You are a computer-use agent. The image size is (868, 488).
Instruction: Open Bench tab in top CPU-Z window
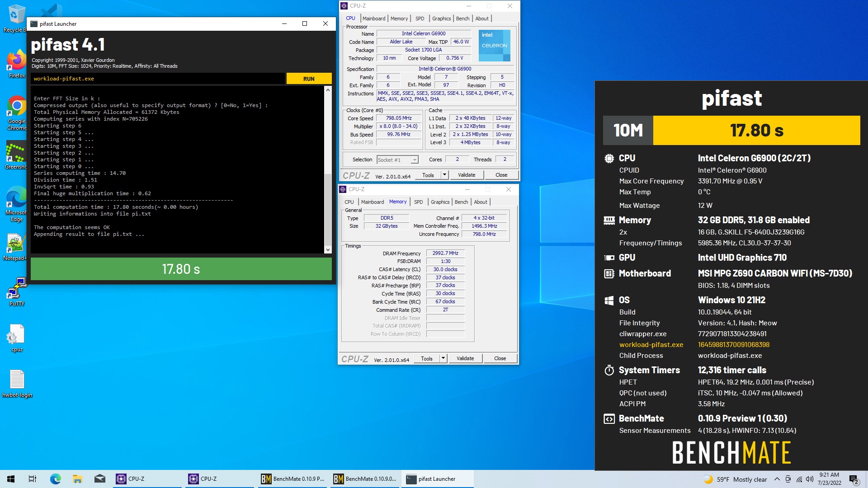coord(462,19)
